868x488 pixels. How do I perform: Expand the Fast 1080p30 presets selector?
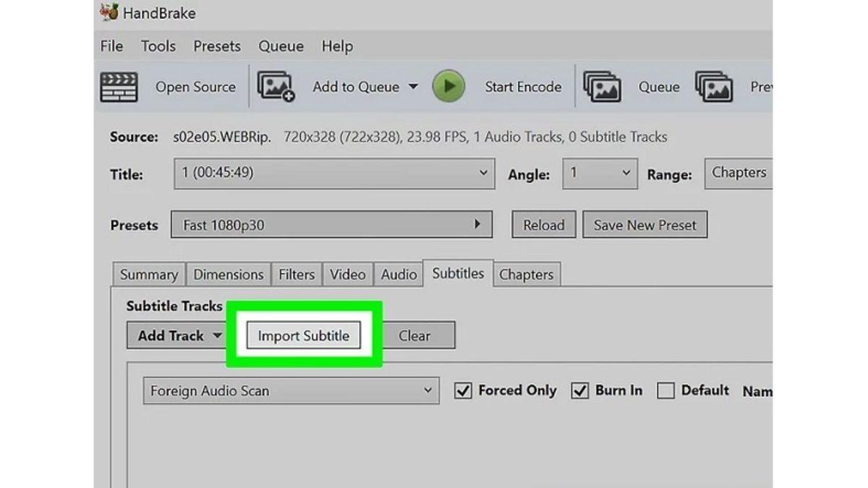tap(331, 224)
